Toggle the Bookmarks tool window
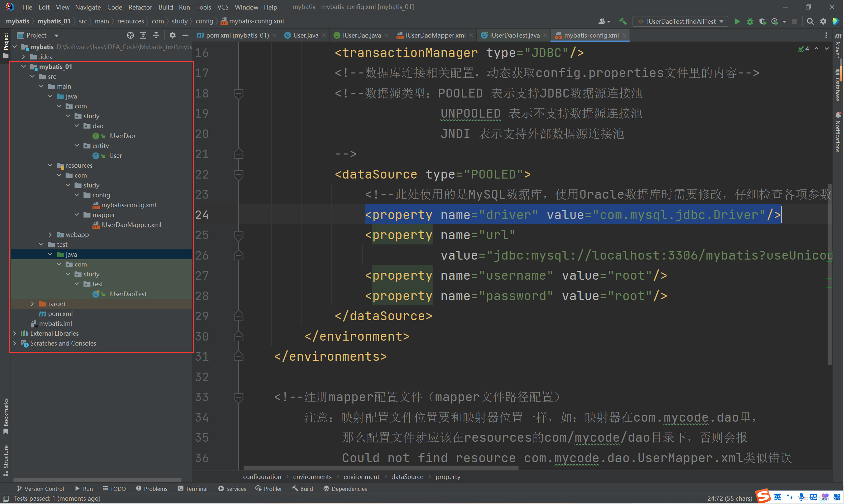 tap(6, 416)
